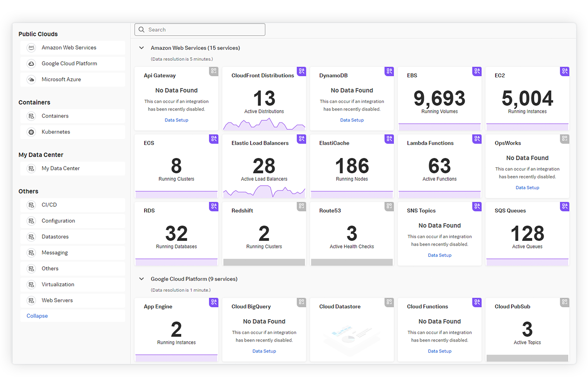Click Data Setup link on Api Gateway card
Image resolution: width=588 pixels, height=387 pixels.
pyautogui.click(x=176, y=120)
